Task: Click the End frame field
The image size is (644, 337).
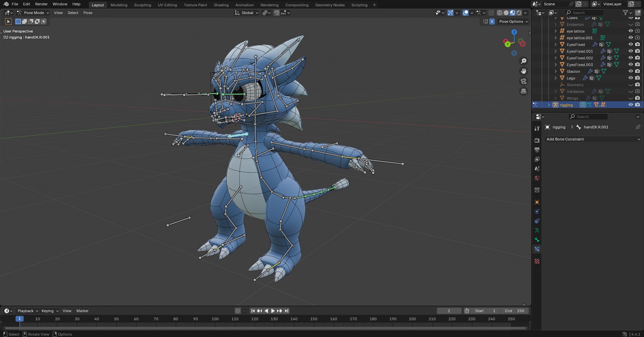Action: (x=515, y=311)
